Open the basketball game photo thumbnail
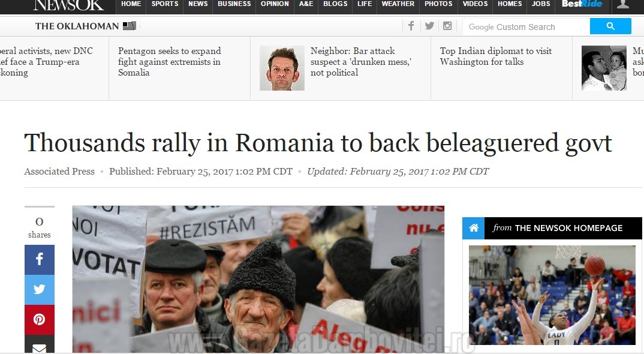This screenshot has width=644, height=354. [552, 295]
